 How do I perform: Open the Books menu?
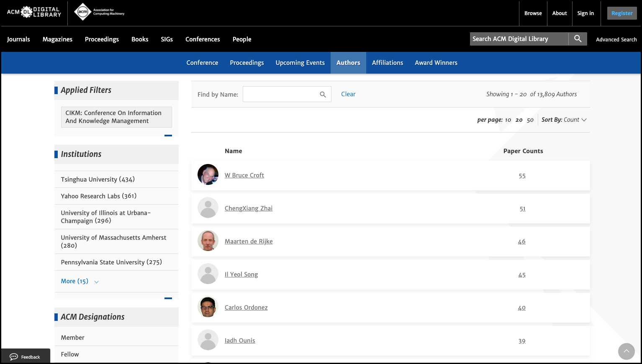(x=140, y=39)
